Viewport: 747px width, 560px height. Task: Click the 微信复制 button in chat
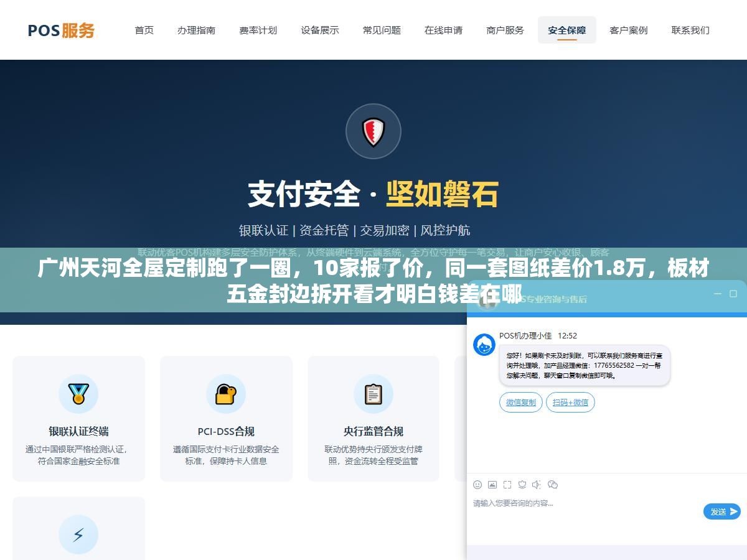click(x=521, y=403)
